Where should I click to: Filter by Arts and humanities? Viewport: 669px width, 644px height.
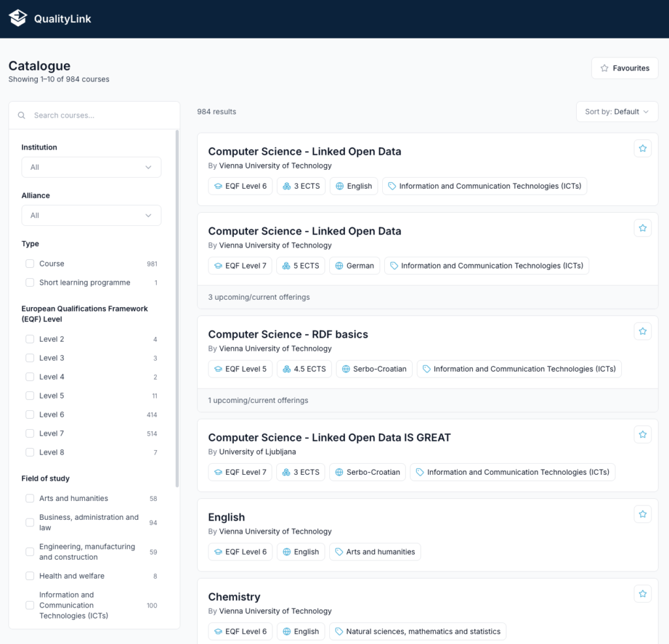(x=30, y=498)
